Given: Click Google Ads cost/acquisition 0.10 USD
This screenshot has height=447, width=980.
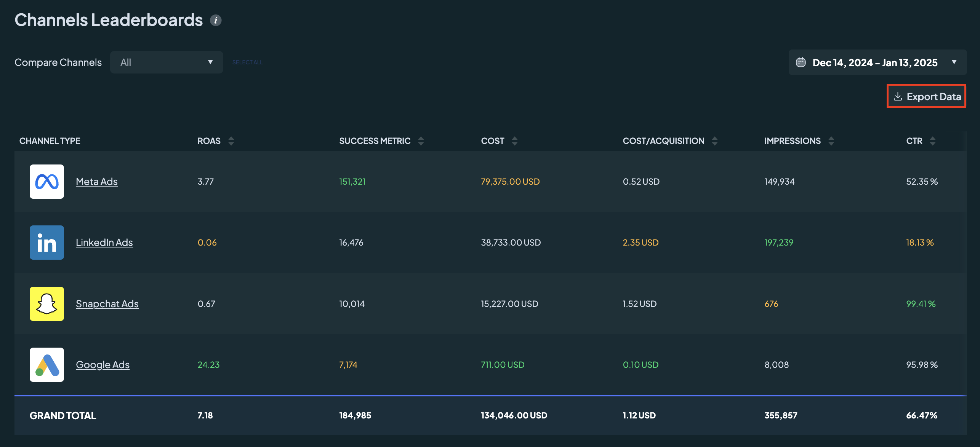Looking at the screenshot, I should pyautogui.click(x=641, y=365).
